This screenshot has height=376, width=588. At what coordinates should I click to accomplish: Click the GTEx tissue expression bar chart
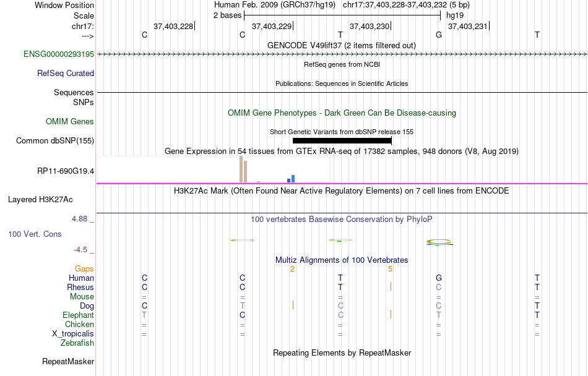tap(214, 169)
